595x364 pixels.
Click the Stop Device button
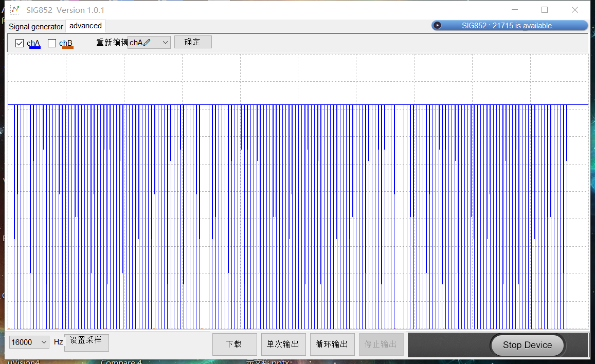pyautogui.click(x=528, y=345)
